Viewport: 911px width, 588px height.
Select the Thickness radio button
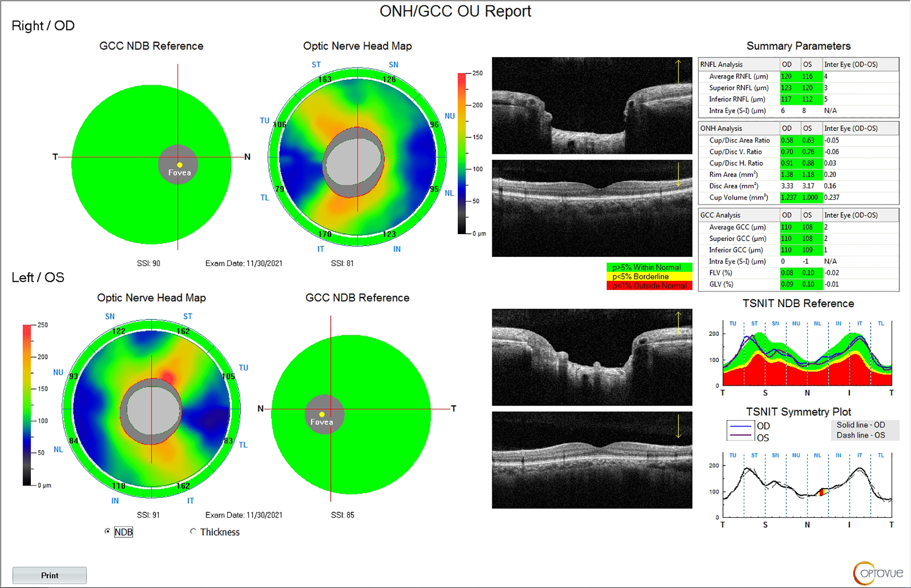tap(193, 531)
